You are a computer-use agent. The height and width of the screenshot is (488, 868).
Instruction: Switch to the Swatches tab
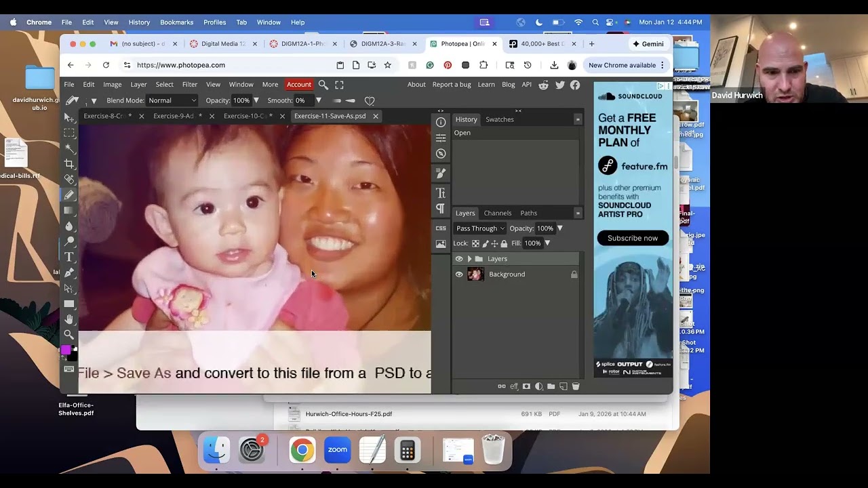[500, 119]
